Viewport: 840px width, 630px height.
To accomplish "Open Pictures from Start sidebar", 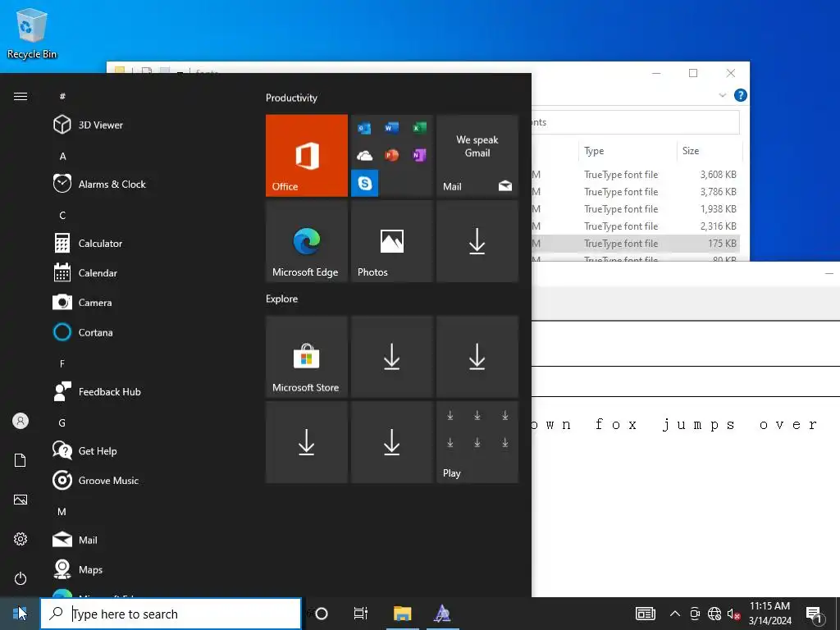I will tap(21, 500).
